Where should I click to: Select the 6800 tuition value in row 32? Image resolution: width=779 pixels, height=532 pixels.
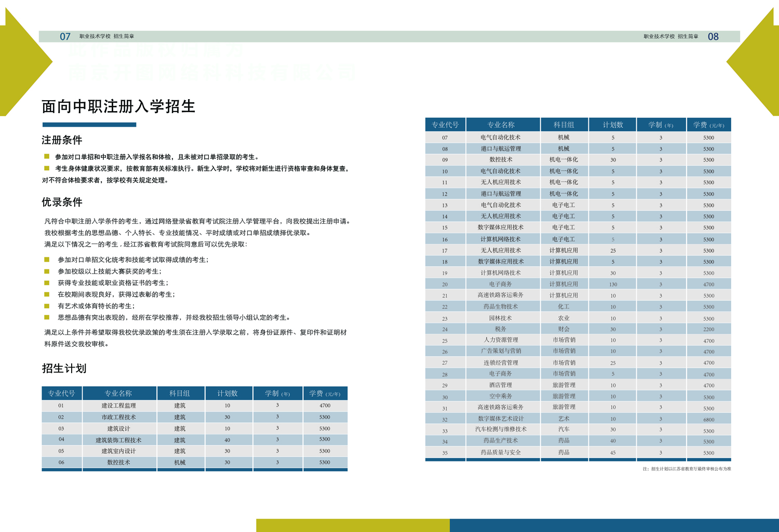(709, 419)
